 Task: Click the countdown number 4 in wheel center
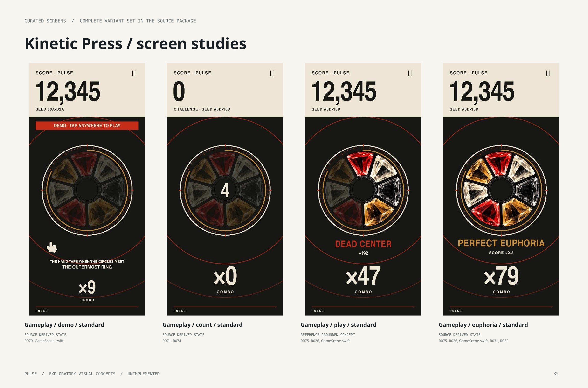(x=225, y=190)
